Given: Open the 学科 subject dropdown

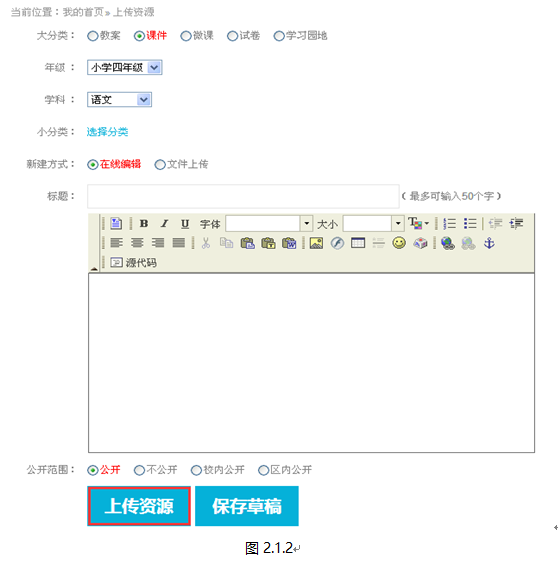Looking at the screenshot, I should pyautogui.click(x=119, y=99).
